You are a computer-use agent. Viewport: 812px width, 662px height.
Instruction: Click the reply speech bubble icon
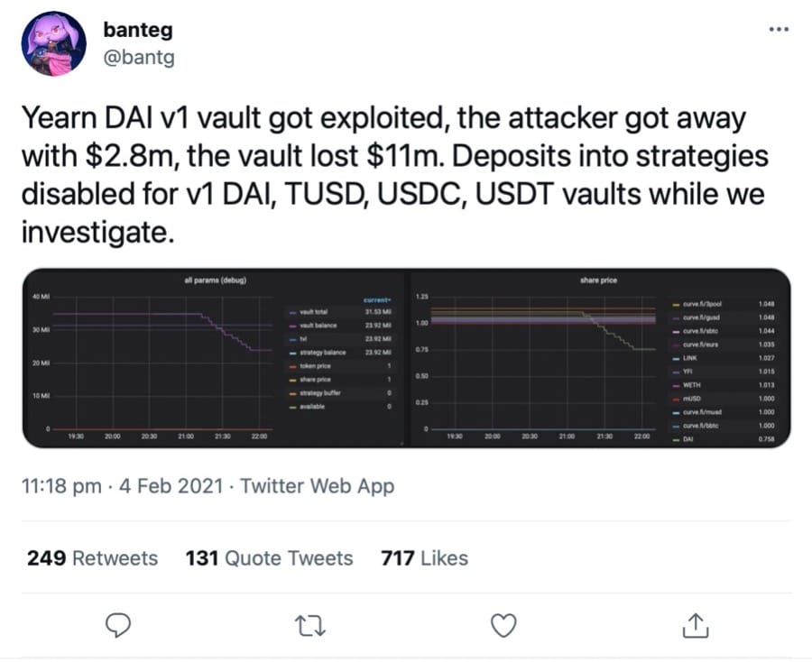click(x=119, y=624)
